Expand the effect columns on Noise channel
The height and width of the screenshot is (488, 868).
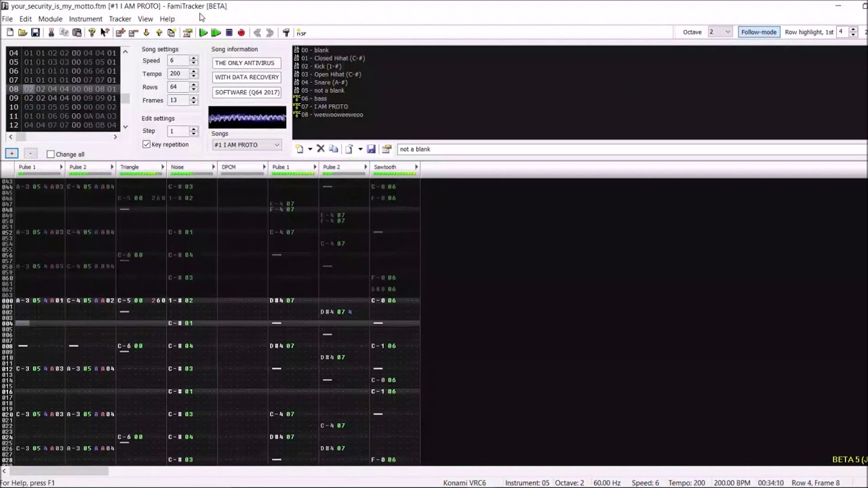click(214, 167)
